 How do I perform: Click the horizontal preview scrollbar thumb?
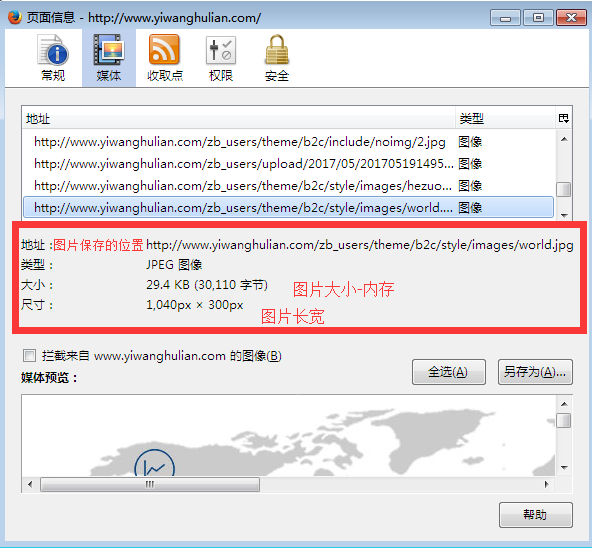pos(150,485)
